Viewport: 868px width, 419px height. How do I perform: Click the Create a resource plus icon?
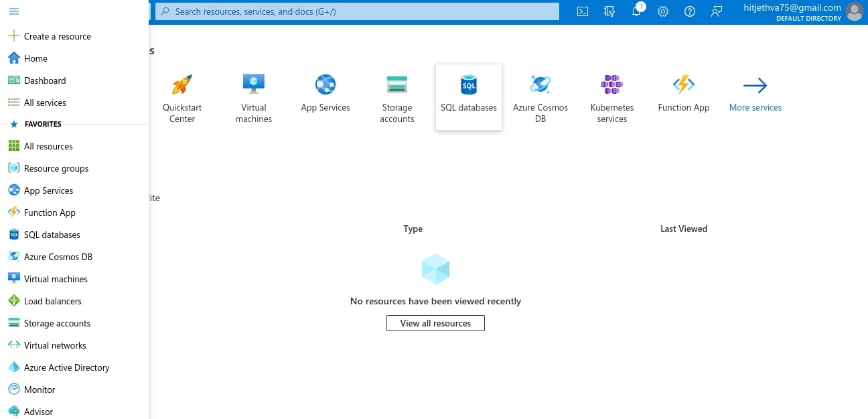[x=13, y=36]
